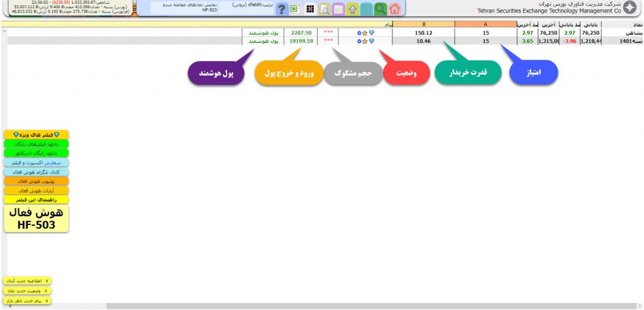The image size is (644, 310).
Task: Click the scrollbar left arrow at bottom
Action: 9,306
